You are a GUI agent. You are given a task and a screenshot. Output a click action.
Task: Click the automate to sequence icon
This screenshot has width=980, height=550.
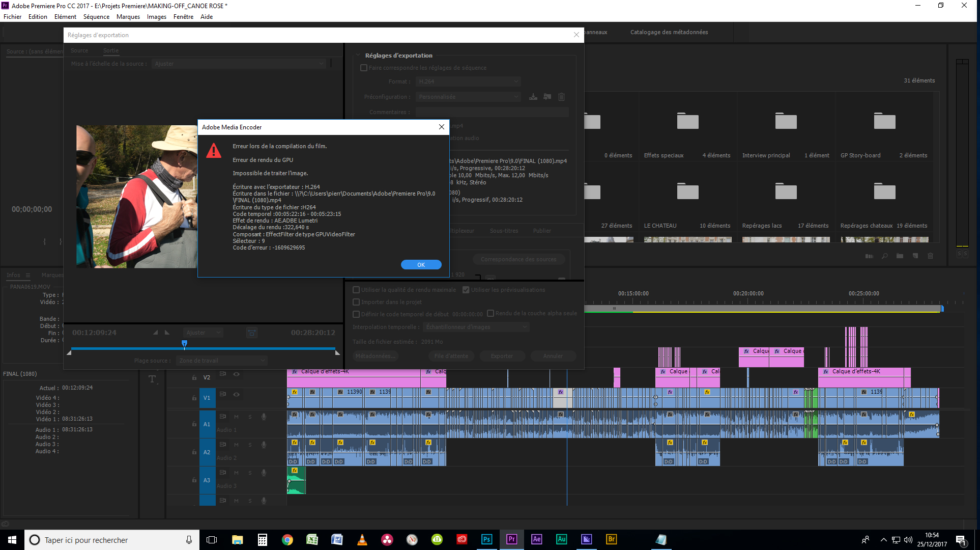pos(869,256)
